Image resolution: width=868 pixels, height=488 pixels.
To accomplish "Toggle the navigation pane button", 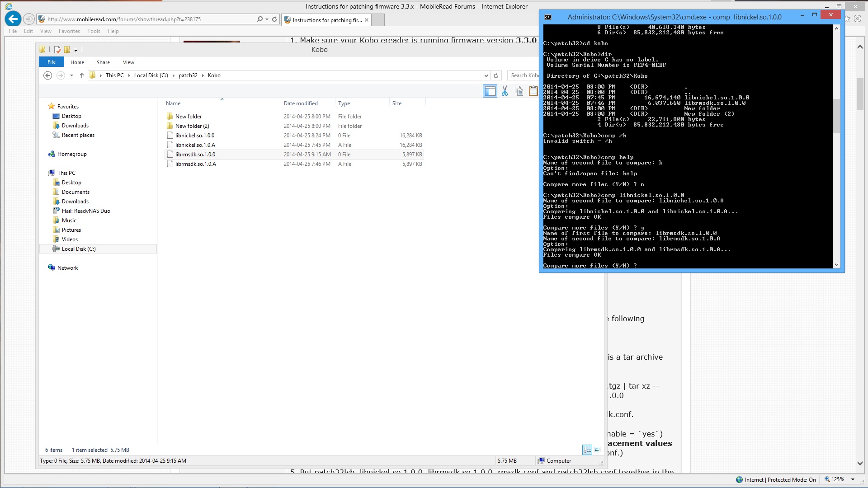I will coord(490,91).
